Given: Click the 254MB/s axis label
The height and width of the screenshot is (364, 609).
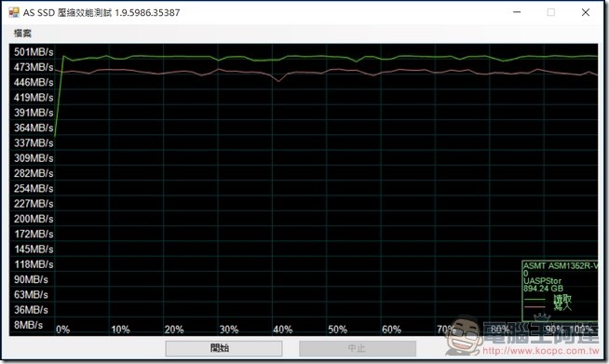Looking at the screenshot, I should (x=34, y=188).
